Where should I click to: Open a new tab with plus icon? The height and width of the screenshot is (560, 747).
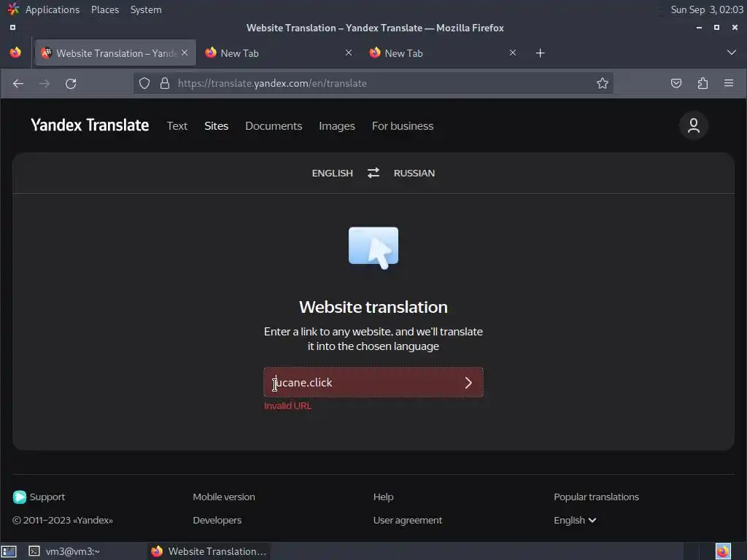coord(540,52)
